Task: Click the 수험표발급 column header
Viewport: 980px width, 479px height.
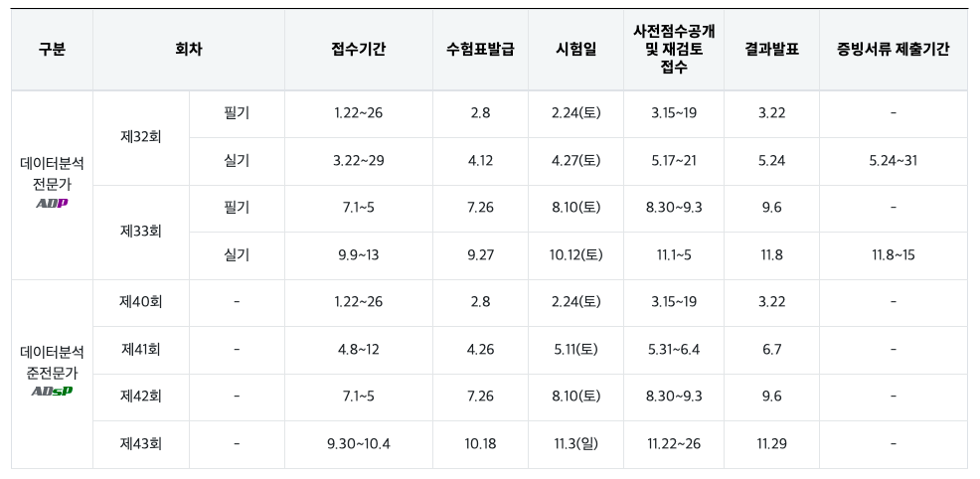Action: [481, 50]
